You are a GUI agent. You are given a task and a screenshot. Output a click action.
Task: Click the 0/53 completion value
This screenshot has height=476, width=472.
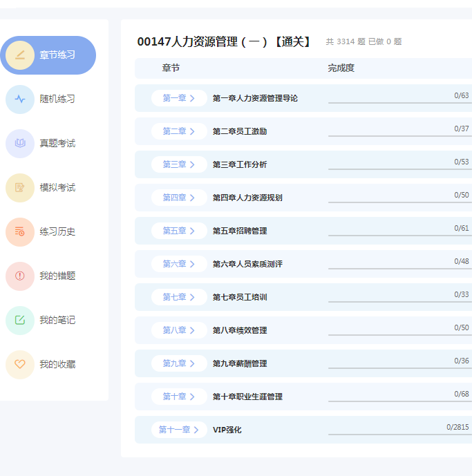pos(462,162)
